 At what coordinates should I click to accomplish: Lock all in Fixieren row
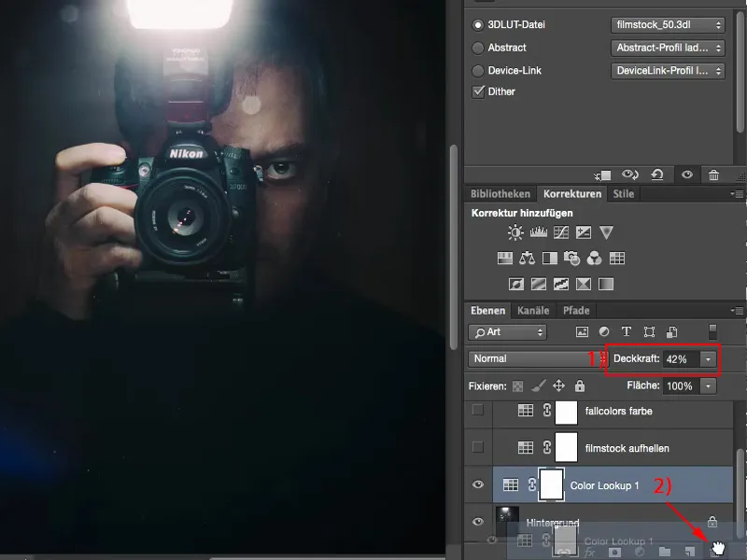579,385
